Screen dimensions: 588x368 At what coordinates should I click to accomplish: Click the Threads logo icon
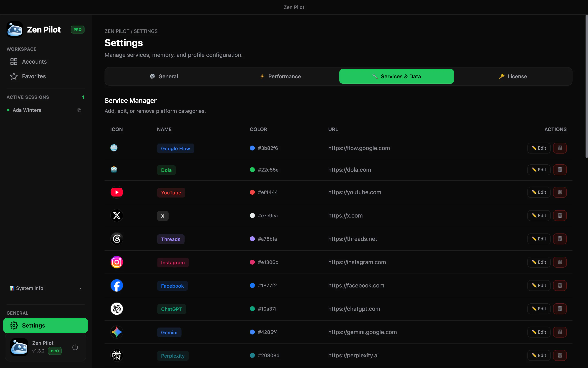117,239
